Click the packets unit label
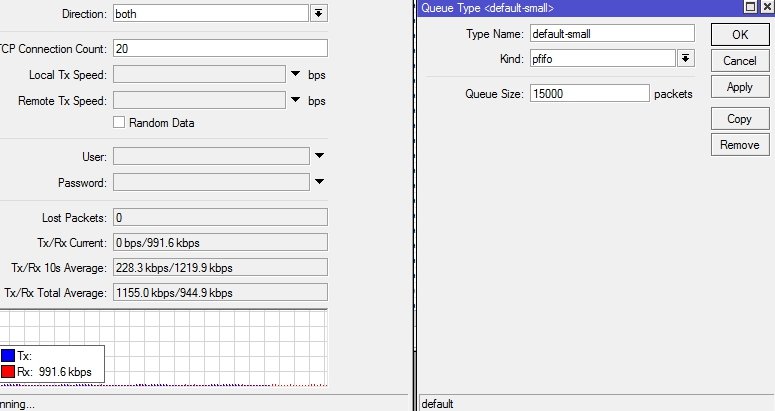The image size is (775, 411). coord(673,94)
